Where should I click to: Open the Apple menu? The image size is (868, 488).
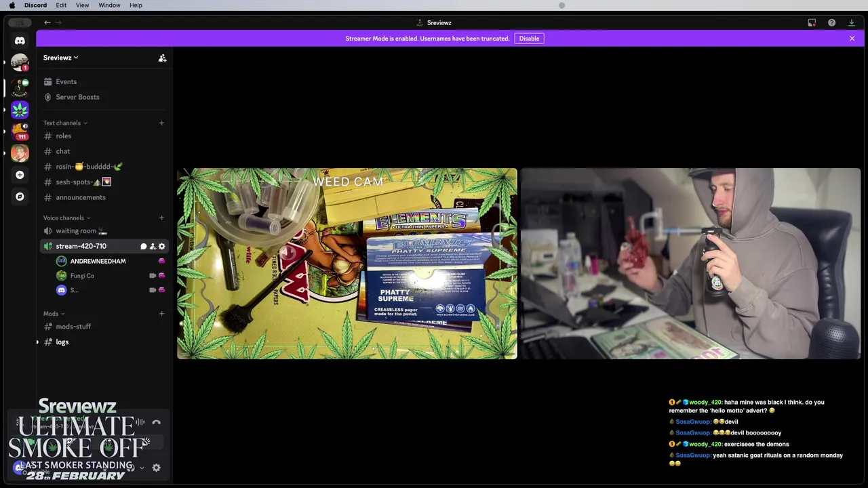tap(12, 5)
